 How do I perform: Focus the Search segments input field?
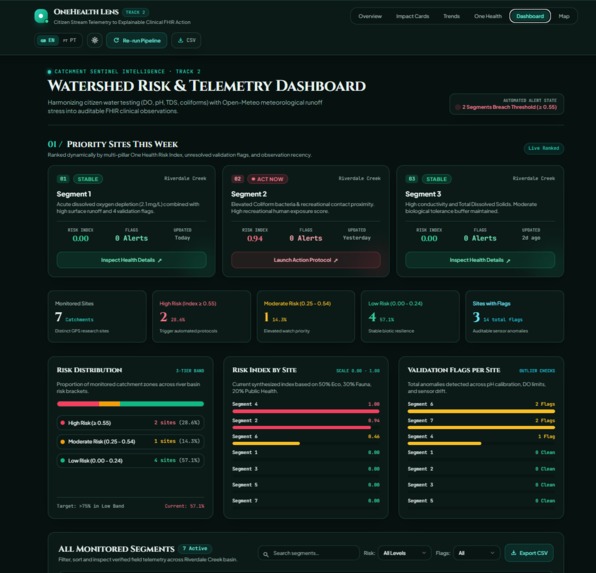308,553
